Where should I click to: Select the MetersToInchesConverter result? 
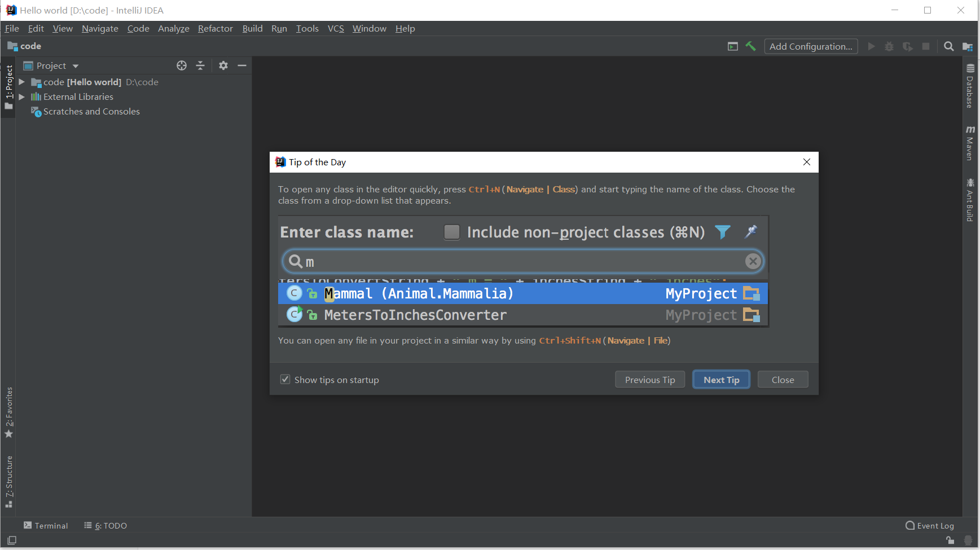coord(523,315)
